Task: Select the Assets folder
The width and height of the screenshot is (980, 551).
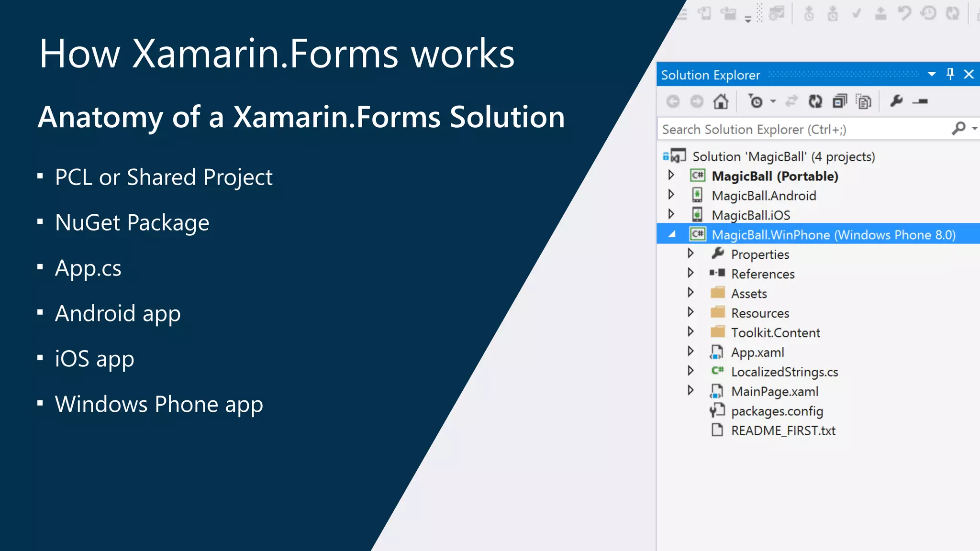Action: click(749, 294)
